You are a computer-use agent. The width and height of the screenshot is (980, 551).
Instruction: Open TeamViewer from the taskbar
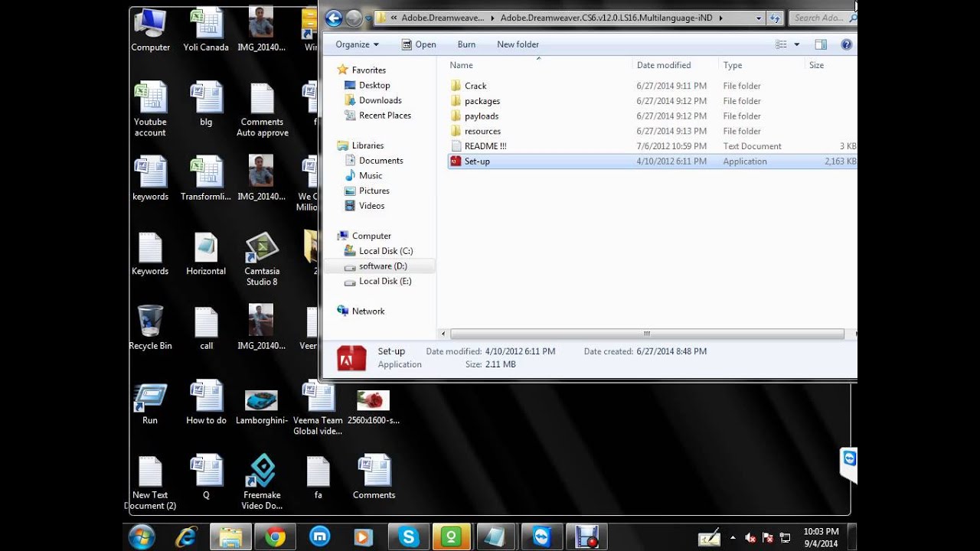click(542, 537)
